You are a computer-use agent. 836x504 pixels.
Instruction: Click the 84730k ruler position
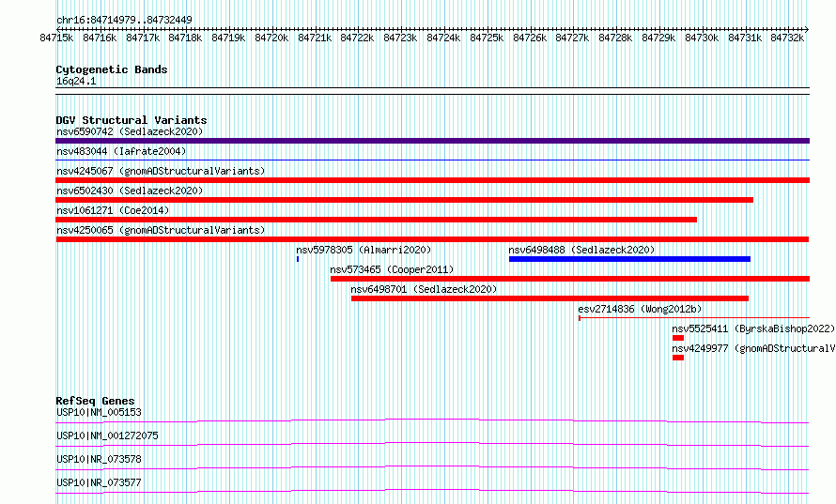[702, 38]
